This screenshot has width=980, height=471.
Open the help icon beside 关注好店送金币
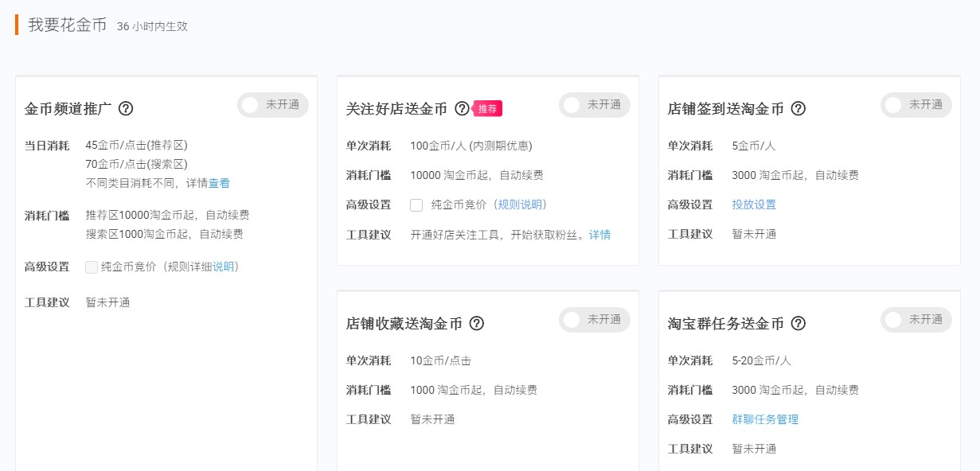click(461, 107)
